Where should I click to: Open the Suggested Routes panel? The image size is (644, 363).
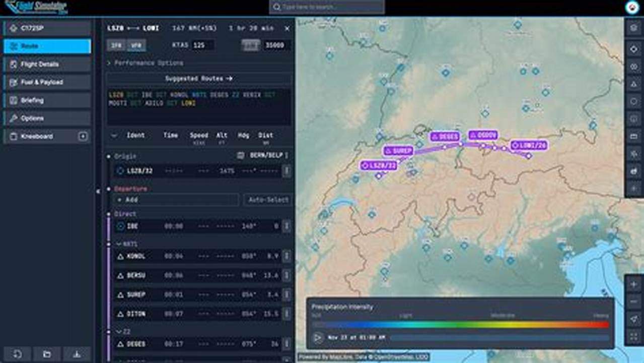click(x=198, y=79)
